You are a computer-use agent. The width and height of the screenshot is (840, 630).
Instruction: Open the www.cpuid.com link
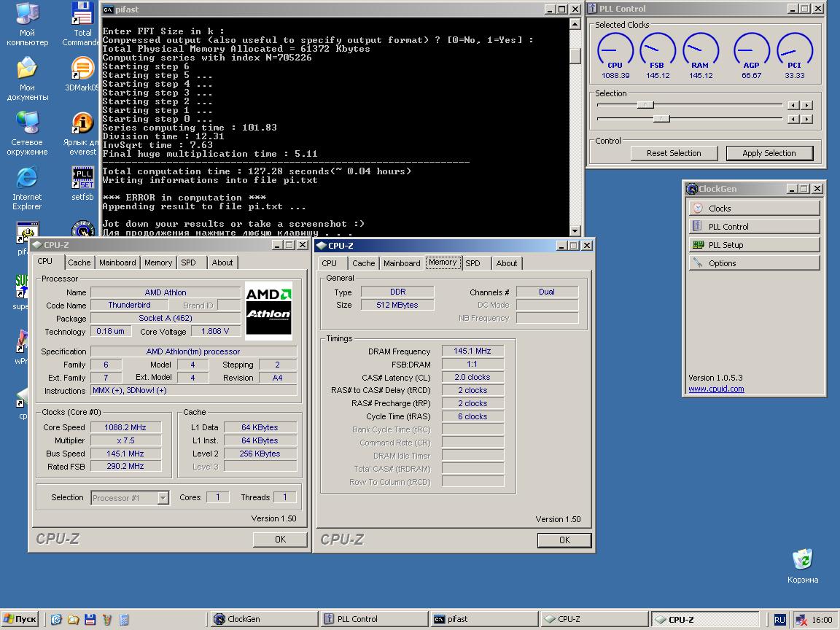[x=716, y=389]
